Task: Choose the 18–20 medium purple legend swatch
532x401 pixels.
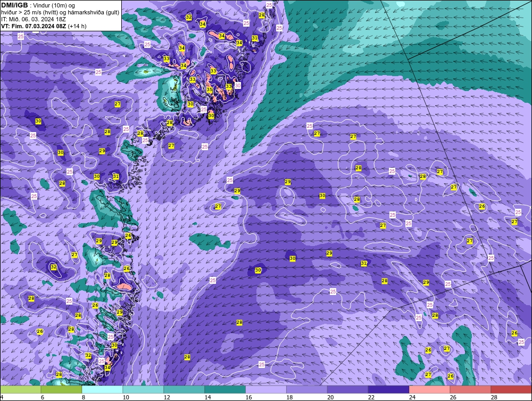Action: coord(307,389)
